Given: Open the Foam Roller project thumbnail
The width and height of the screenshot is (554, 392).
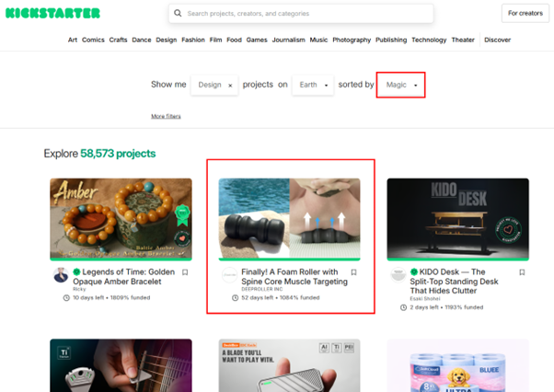Looking at the screenshot, I should (x=289, y=218).
